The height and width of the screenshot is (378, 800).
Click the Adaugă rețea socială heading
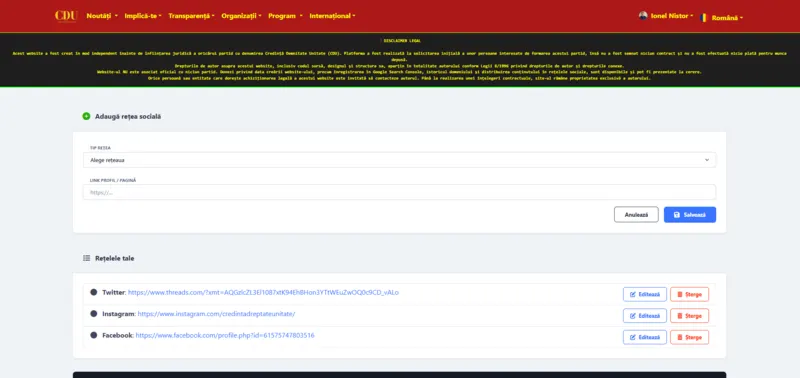click(x=128, y=116)
